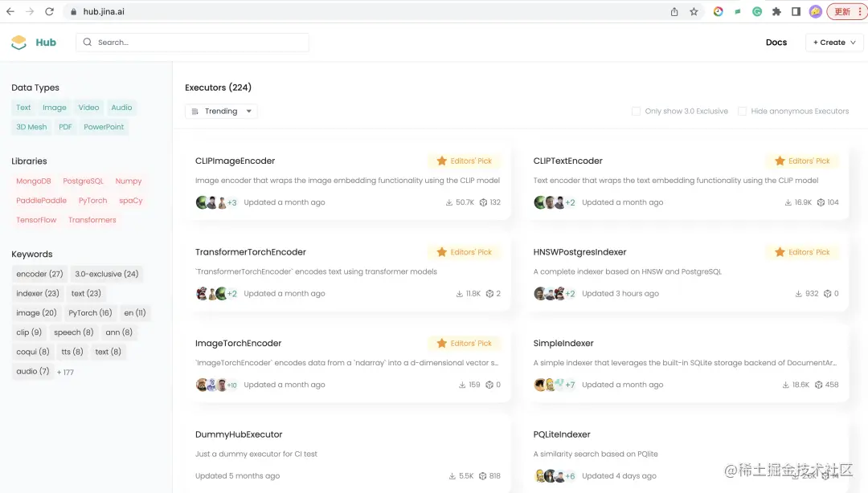This screenshot has height=493, width=868.
Task: Click the TransformerTorchEncoder Editors' Pick star
Action: coord(442,252)
